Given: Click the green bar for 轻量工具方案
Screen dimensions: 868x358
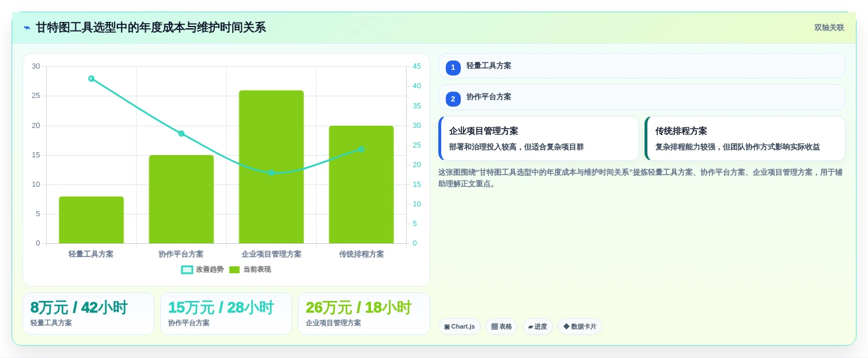Looking at the screenshot, I should tap(91, 220).
